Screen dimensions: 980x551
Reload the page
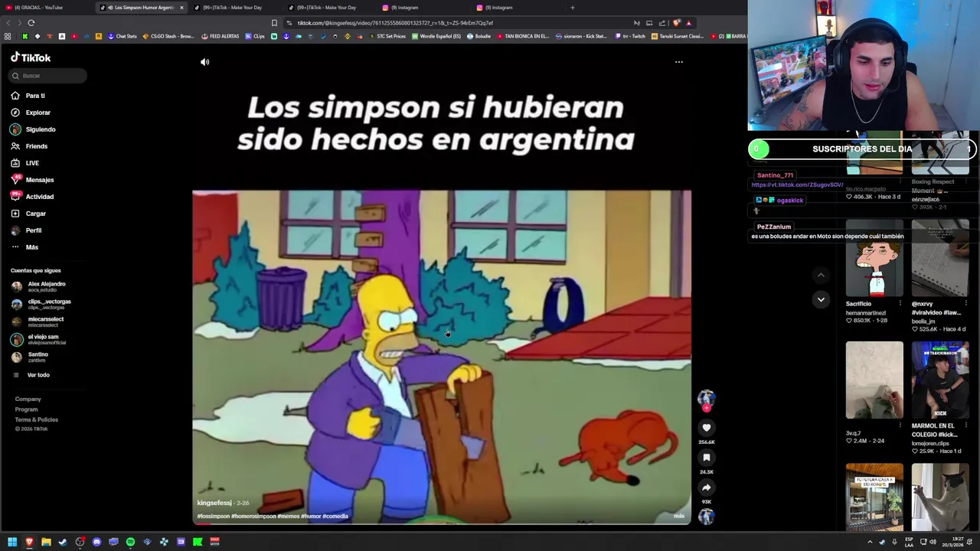coord(31,23)
